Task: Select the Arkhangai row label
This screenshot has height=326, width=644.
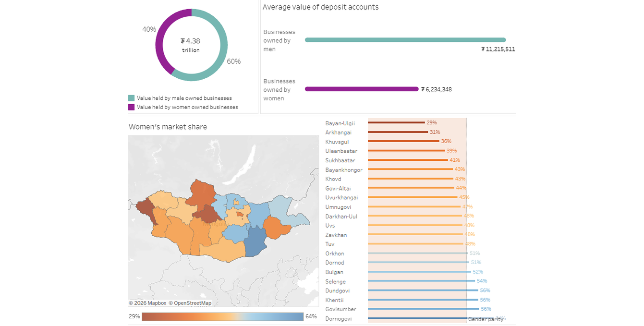Action: click(338, 133)
